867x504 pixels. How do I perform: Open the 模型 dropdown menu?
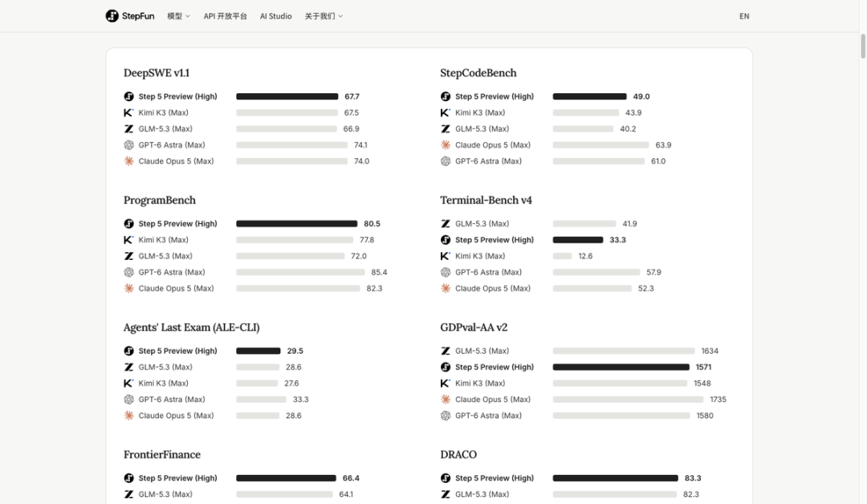178,16
